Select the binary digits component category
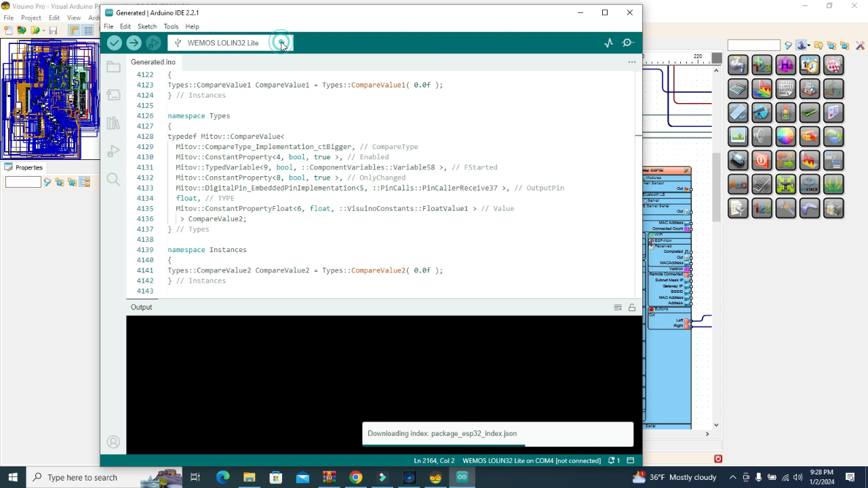Image resolution: width=868 pixels, height=488 pixels. [x=785, y=88]
